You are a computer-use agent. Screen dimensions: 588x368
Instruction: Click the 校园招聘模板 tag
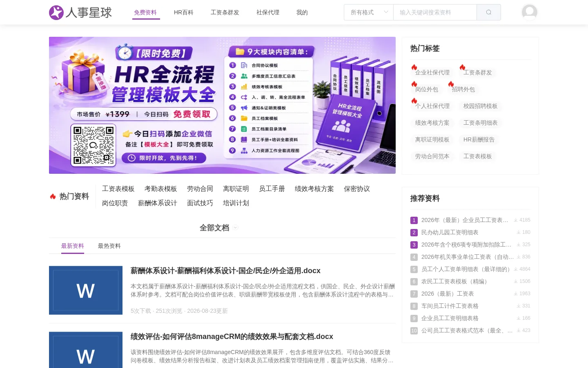tap(481, 106)
